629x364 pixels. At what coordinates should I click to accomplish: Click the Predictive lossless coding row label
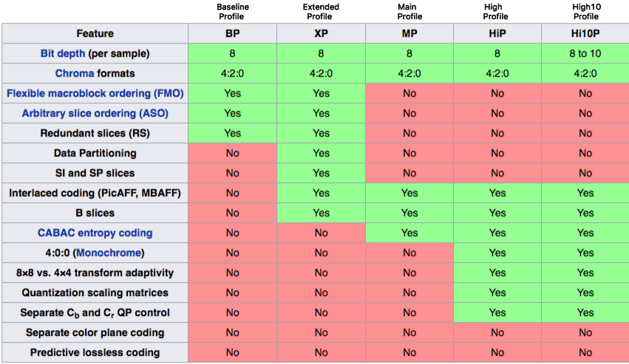click(95, 352)
